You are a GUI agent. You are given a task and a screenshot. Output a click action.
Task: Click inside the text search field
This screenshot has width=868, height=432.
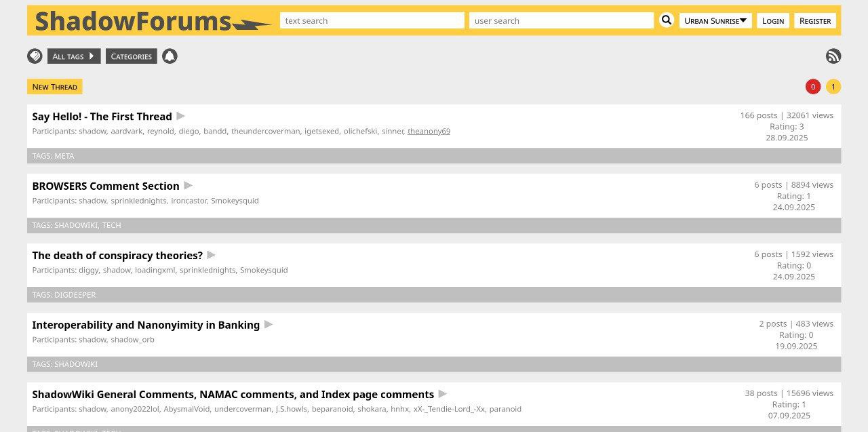372,20
